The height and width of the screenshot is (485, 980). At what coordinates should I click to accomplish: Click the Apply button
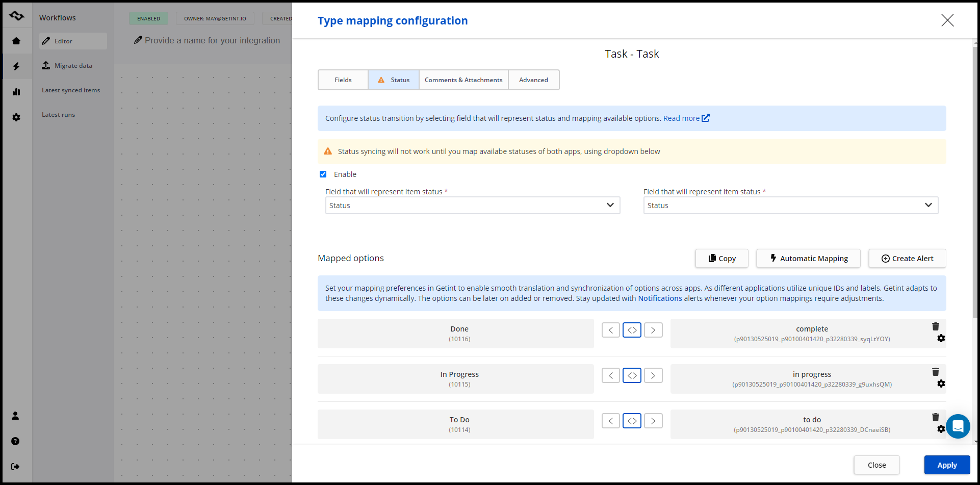click(x=947, y=465)
